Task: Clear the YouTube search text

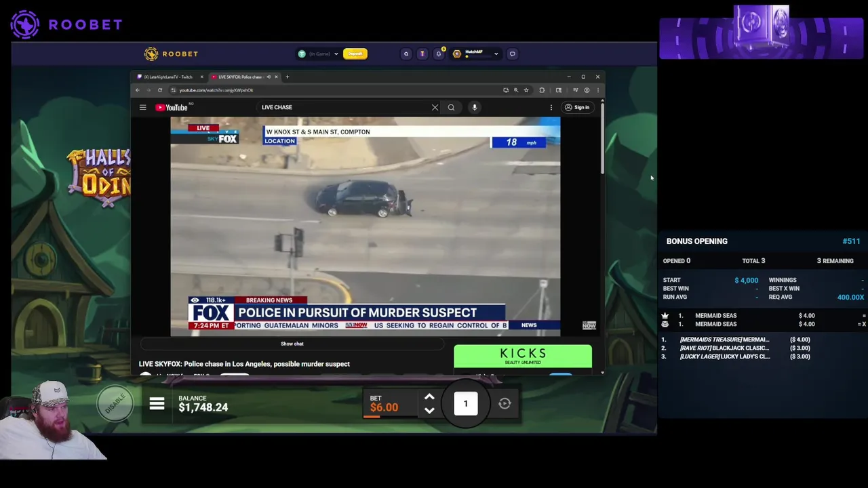Action: pos(435,107)
